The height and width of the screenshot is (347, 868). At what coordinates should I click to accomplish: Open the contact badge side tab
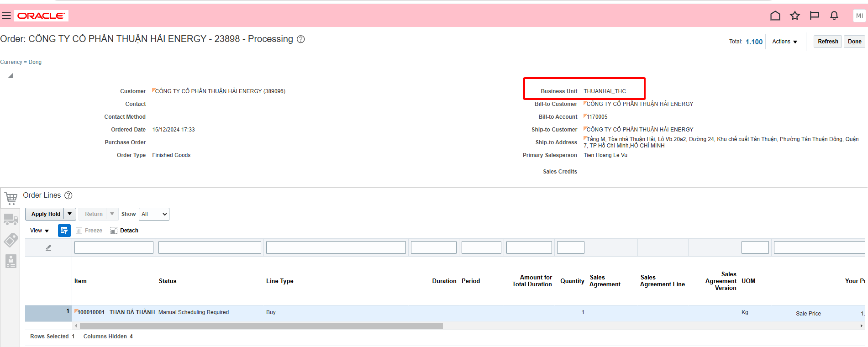click(x=11, y=261)
